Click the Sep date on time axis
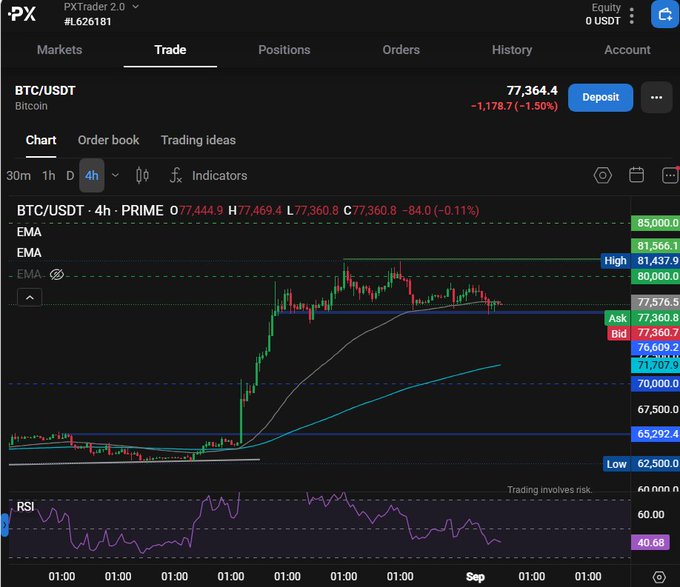 pyautogui.click(x=475, y=577)
